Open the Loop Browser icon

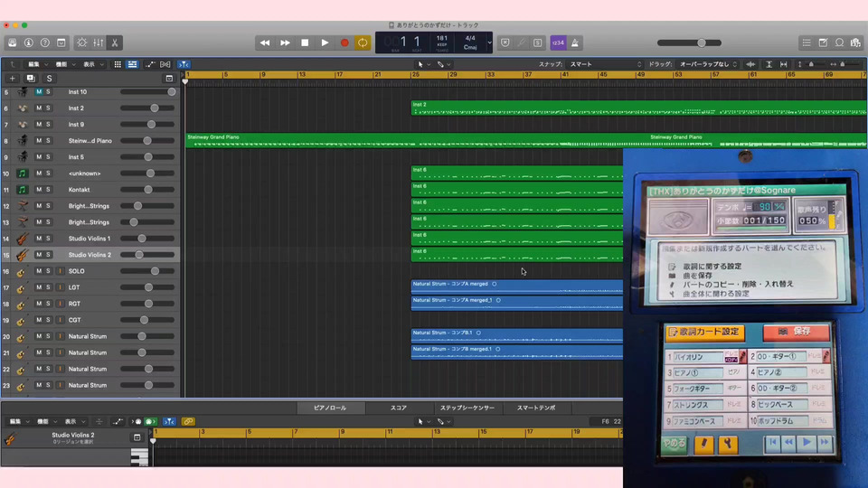[840, 42]
